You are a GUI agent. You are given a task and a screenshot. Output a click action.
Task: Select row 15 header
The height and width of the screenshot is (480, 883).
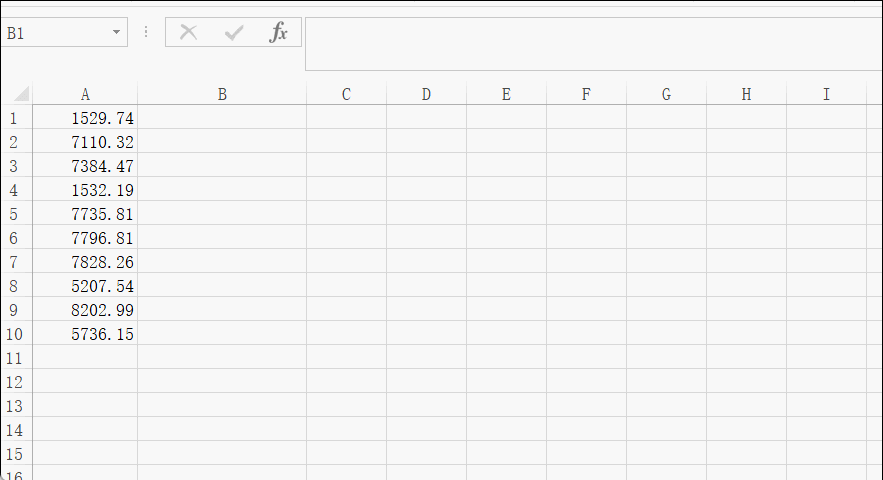pos(14,454)
